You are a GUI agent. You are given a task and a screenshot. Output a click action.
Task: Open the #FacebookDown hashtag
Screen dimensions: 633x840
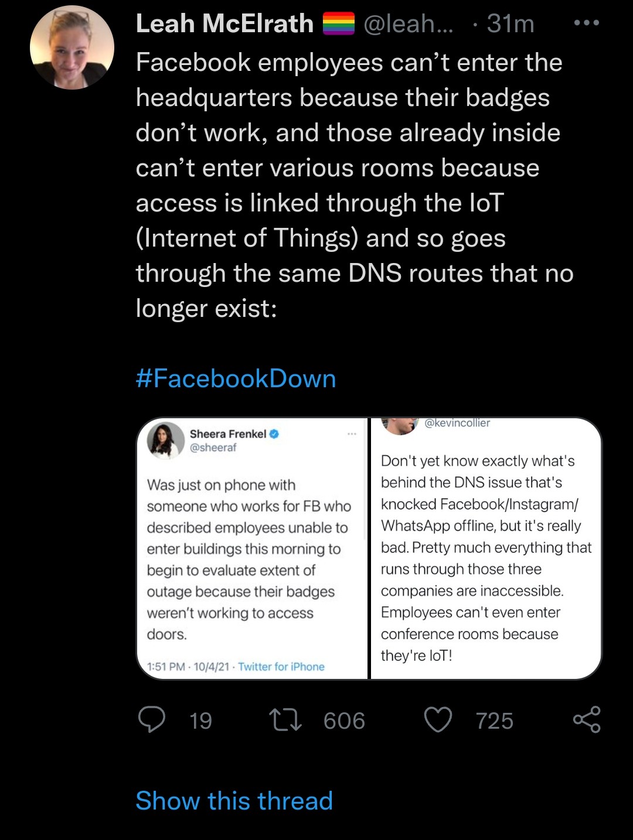point(236,378)
